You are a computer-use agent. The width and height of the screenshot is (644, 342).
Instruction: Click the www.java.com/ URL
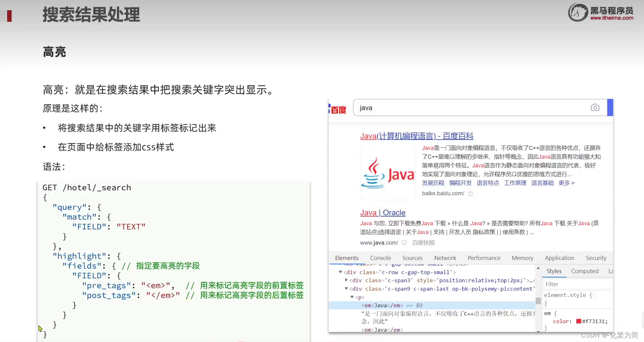pos(379,243)
